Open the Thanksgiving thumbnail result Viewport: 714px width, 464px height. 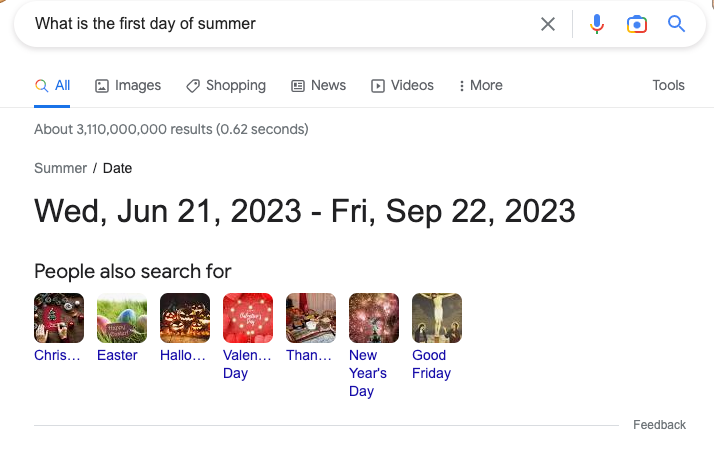click(x=311, y=318)
